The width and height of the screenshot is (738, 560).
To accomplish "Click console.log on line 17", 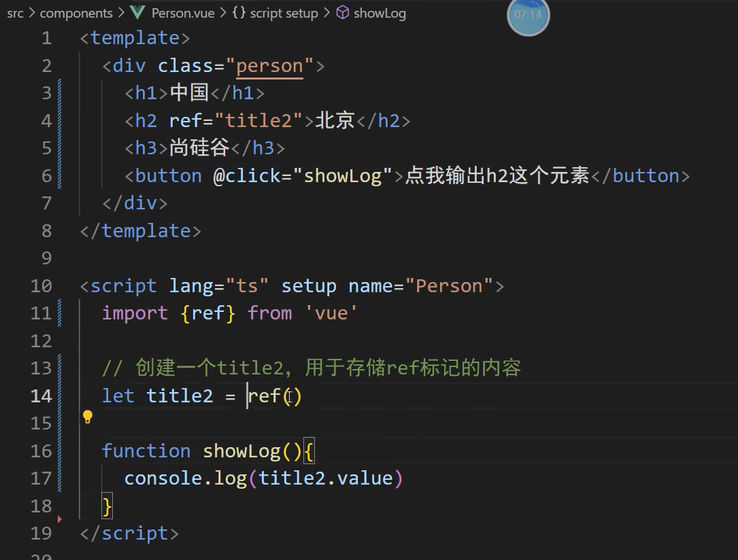I will (186, 478).
